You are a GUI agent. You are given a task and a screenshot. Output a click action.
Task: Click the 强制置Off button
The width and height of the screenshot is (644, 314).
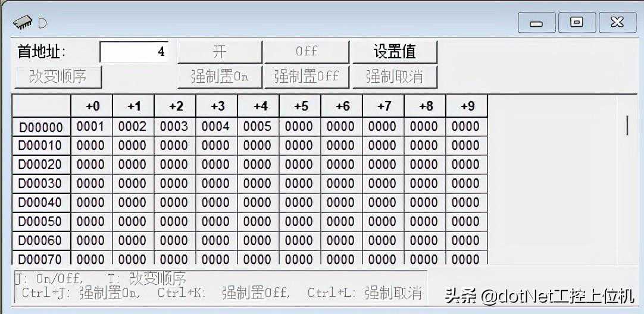tap(307, 77)
